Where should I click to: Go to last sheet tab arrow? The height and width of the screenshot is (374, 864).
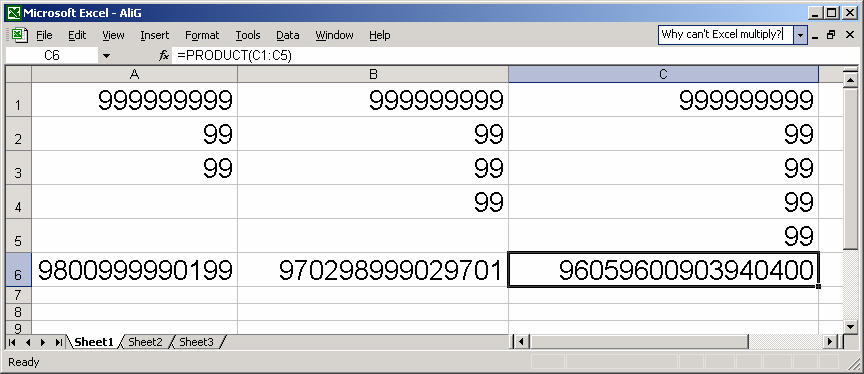pos(58,343)
